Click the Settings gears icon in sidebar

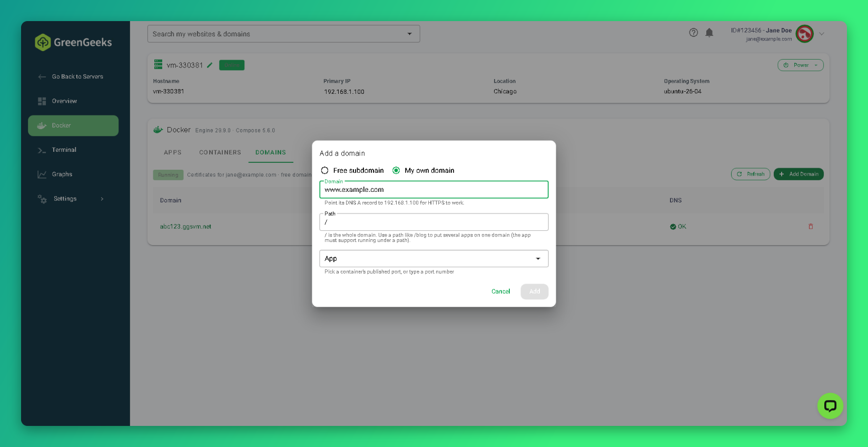(x=42, y=199)
